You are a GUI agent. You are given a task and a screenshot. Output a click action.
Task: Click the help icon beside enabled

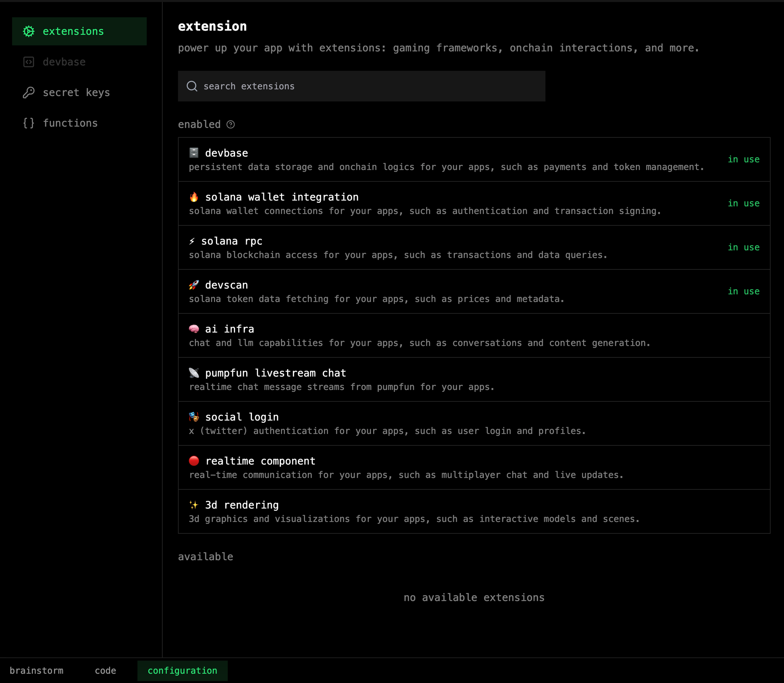click(x=230, y=125)
